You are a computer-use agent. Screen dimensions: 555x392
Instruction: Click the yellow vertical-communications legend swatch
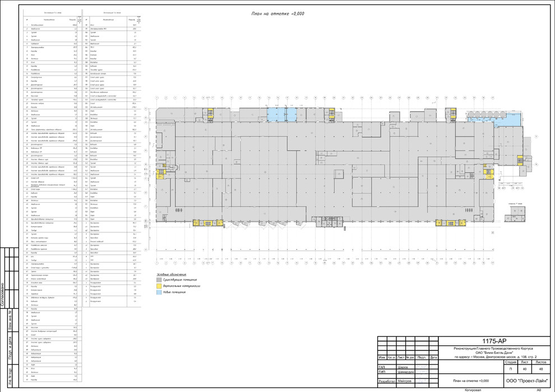(x=158, y=286)
